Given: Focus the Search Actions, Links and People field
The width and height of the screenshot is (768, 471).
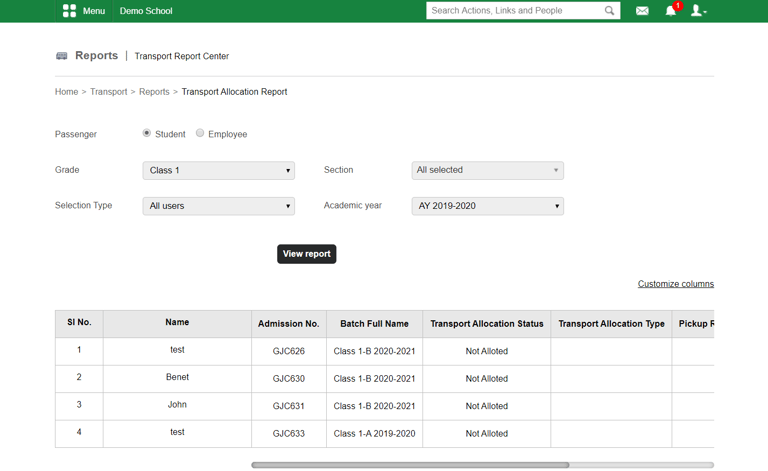Looking at the screenshot, I should click(515, 11).
